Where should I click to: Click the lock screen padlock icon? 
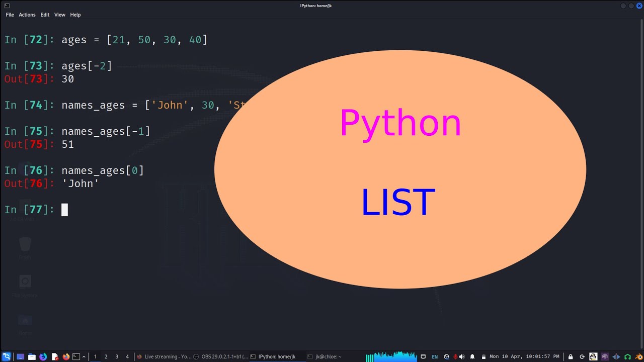(571, 356)
